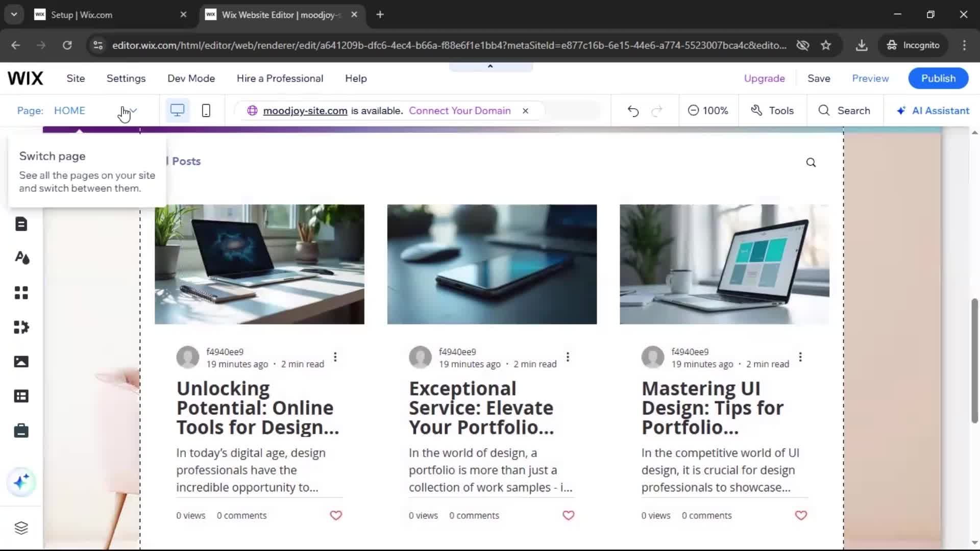Click the Upgrade link
The height and width of the screenshot is (551, 980).
764,78
